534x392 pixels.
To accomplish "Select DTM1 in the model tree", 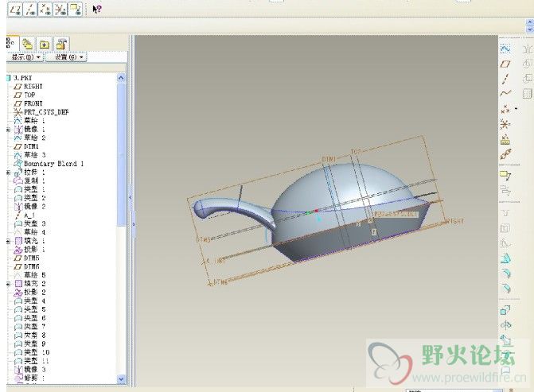I will coord(26,146).
